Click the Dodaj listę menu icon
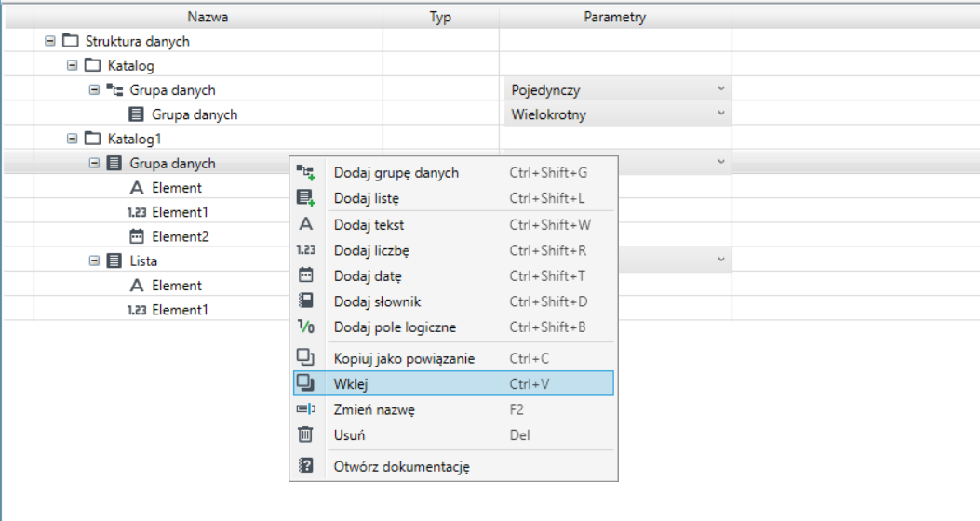This screenshot has width=980, height=521. [x=305, y=198]
